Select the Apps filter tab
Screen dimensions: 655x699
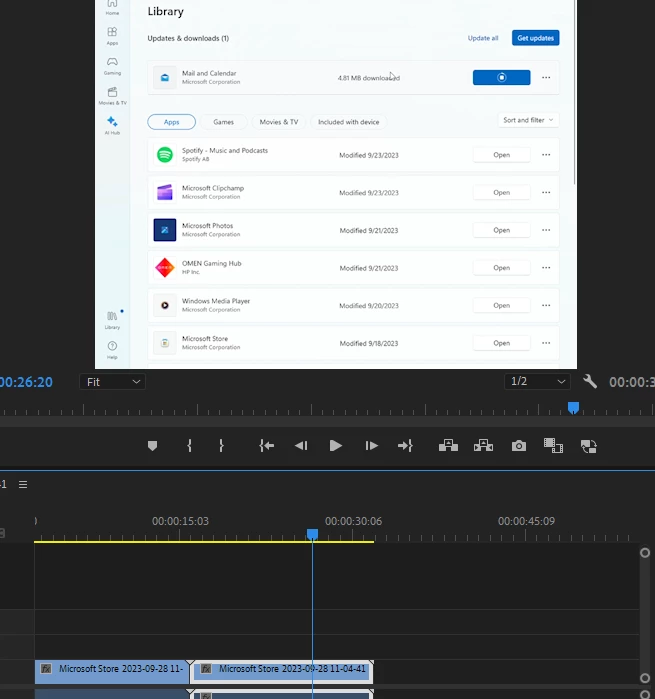click(x=172, y=122)
